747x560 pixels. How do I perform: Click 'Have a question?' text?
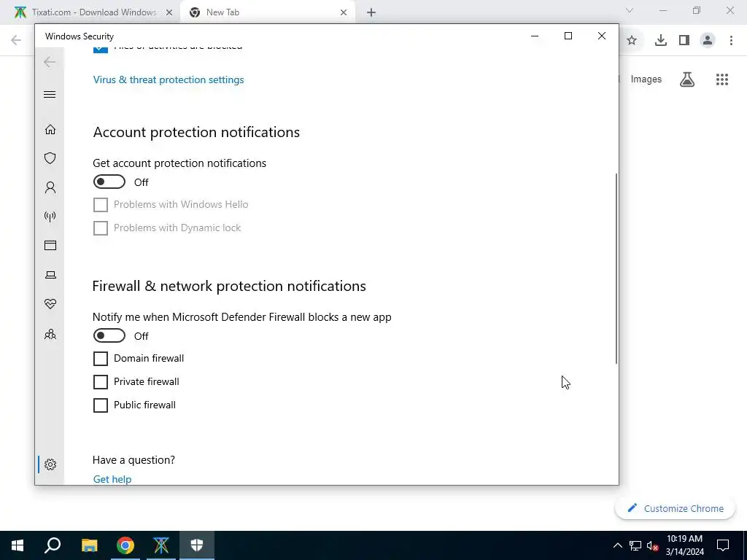pyautogui.click(x=134, y=460)
